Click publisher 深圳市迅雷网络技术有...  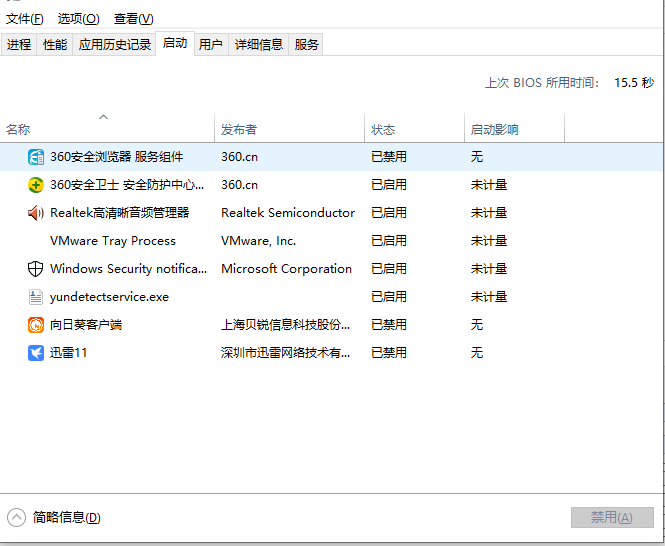[x=285, y=353]
